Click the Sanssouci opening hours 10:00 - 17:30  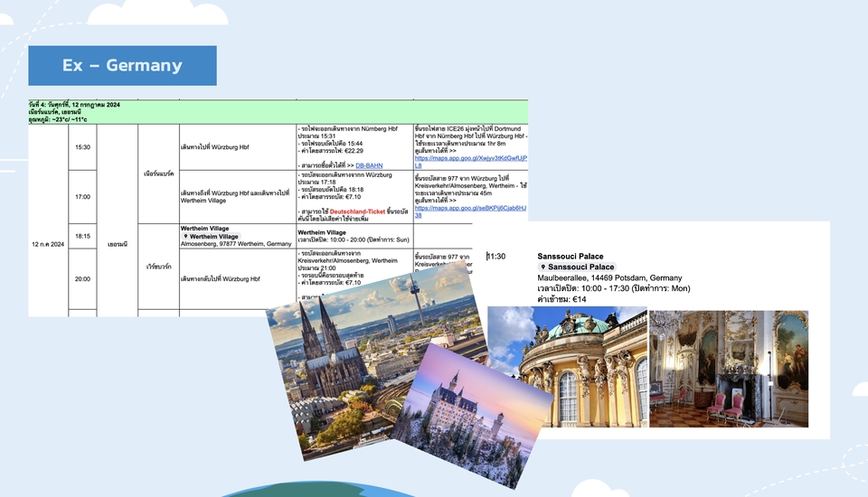coord(613,288)
